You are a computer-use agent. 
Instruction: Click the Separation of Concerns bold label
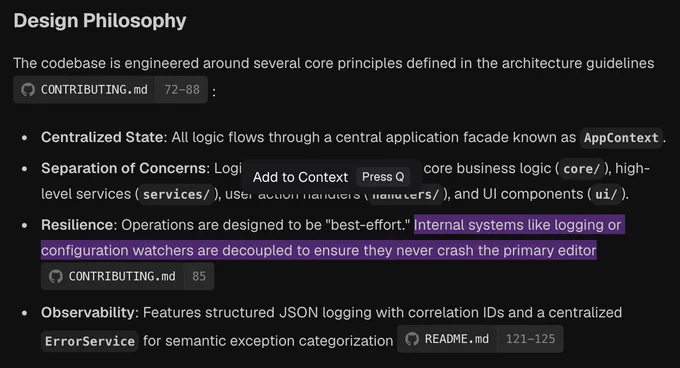(124, 168)
